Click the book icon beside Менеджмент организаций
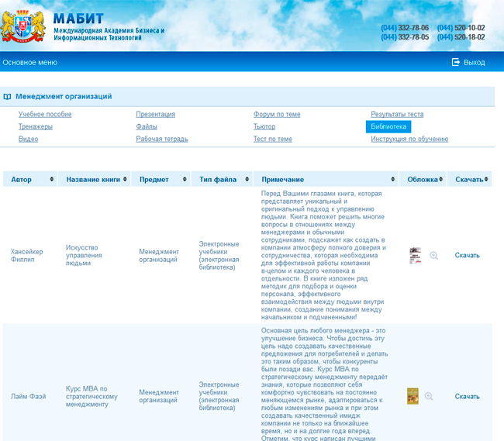The image size is (504, 441). pyautogui.click(x=7, y=97)
